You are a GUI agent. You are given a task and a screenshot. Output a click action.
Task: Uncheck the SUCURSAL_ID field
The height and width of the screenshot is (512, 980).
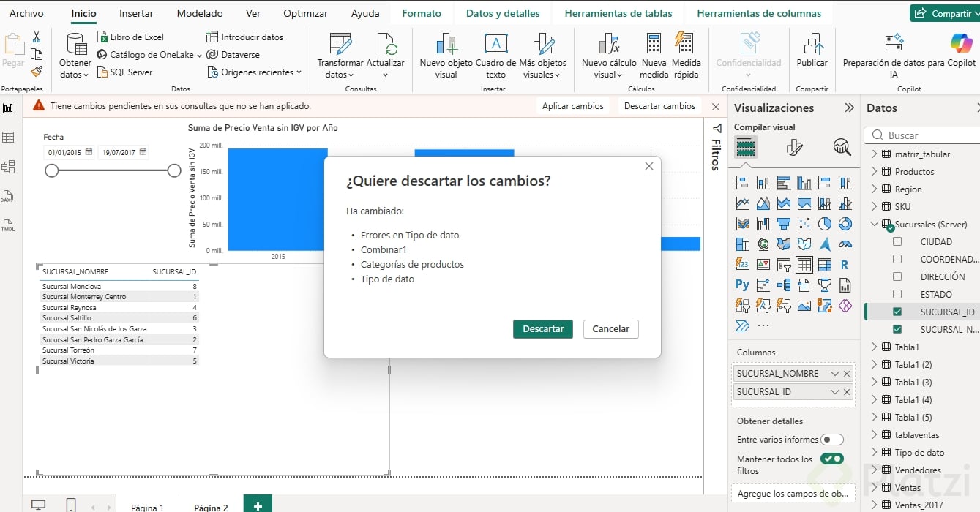(x=897, y=312)
